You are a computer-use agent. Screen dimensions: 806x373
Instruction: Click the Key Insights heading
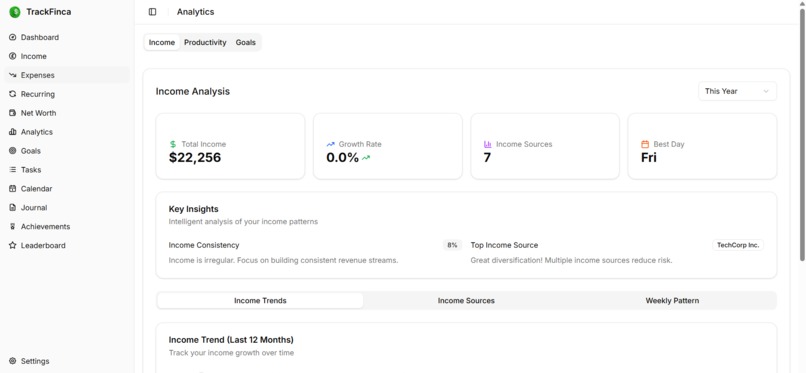click(x=193, y=209)
